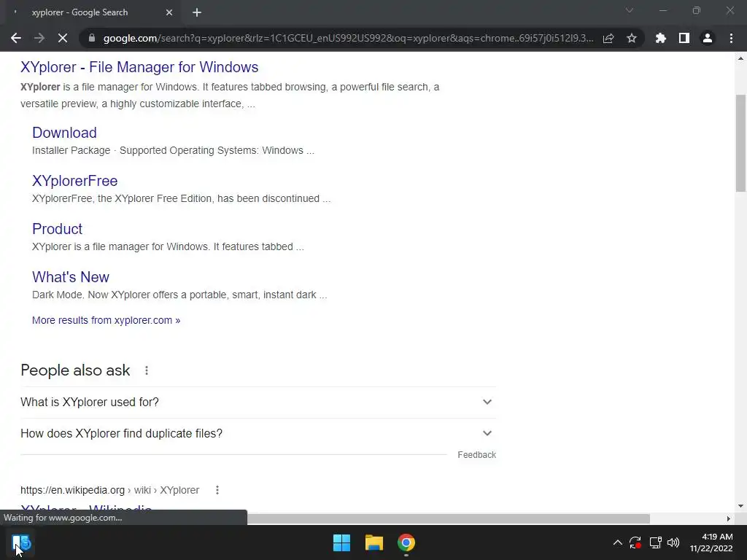The height and width of the screenshot is (560, 747).
Task: Open Chrome extensions puzzle icon
Action: tap(661, 38)
